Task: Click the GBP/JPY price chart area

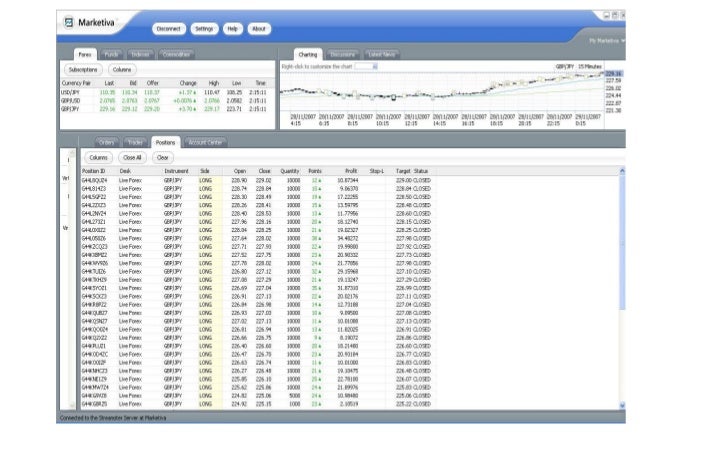Action: [x=441, y=91]
